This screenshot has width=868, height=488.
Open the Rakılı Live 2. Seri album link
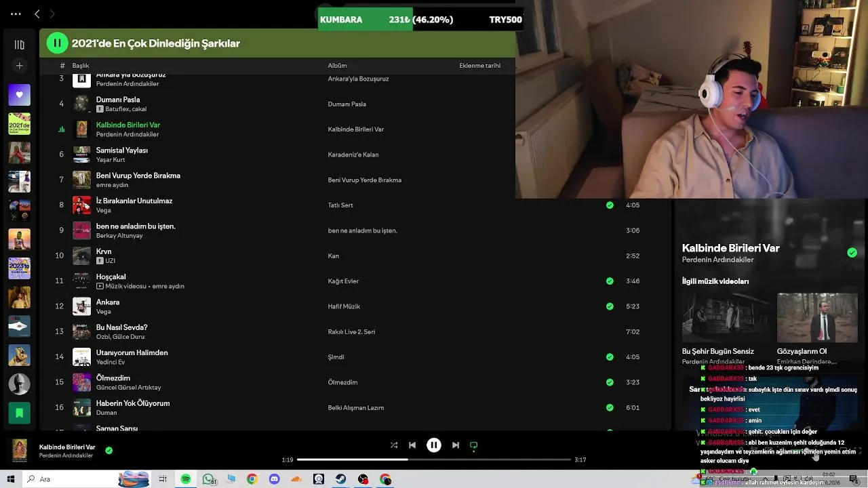tap(351, 331)
